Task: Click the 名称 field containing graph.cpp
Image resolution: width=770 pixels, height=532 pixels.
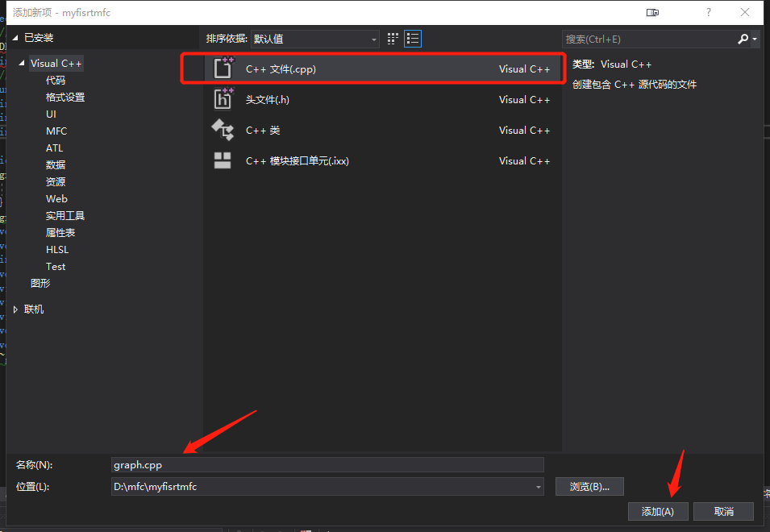Action: 327,464
